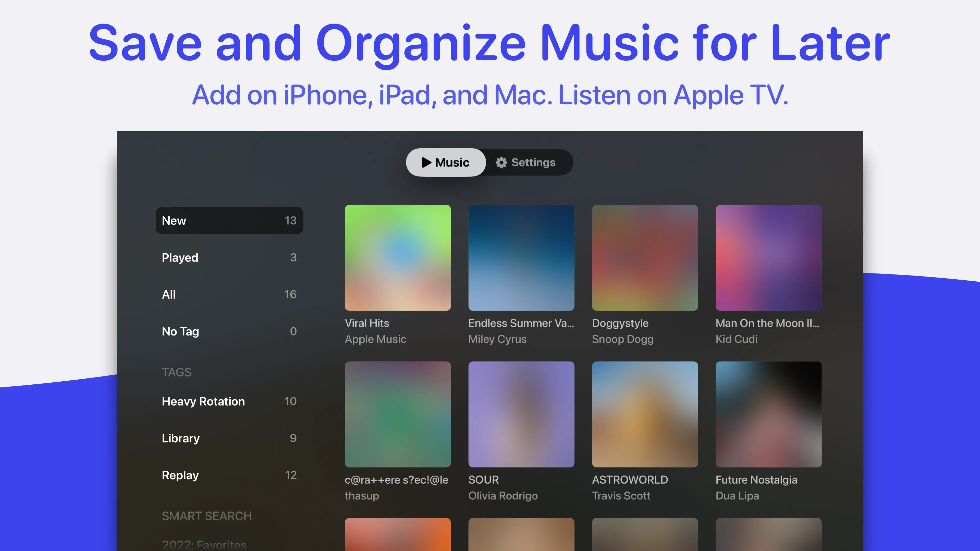Show All saved music
980x551 pixels.
(229, 294)
